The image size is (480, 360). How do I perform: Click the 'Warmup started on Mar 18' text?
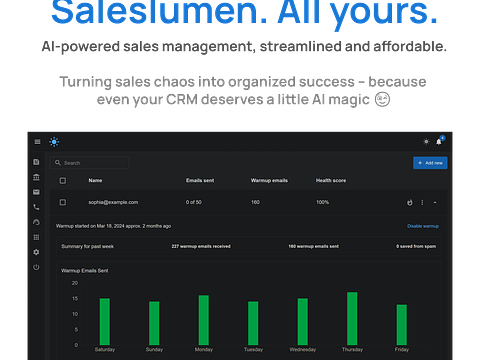coord(113,226)
